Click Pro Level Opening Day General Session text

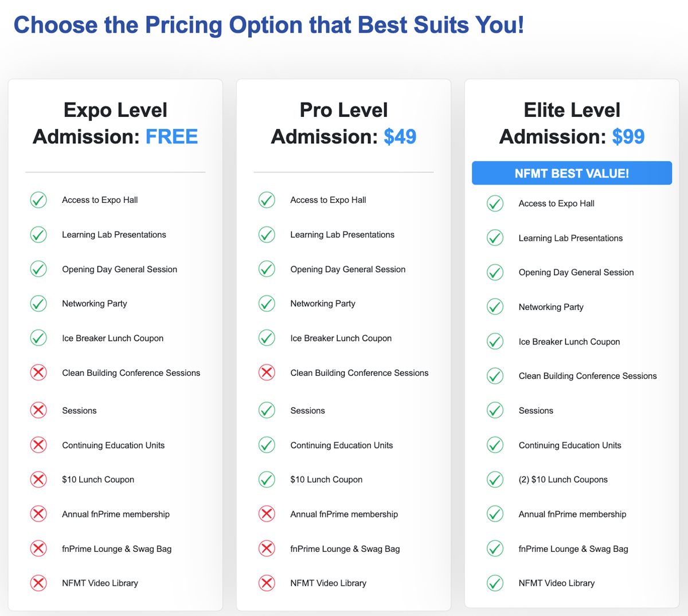coord(347,269)
